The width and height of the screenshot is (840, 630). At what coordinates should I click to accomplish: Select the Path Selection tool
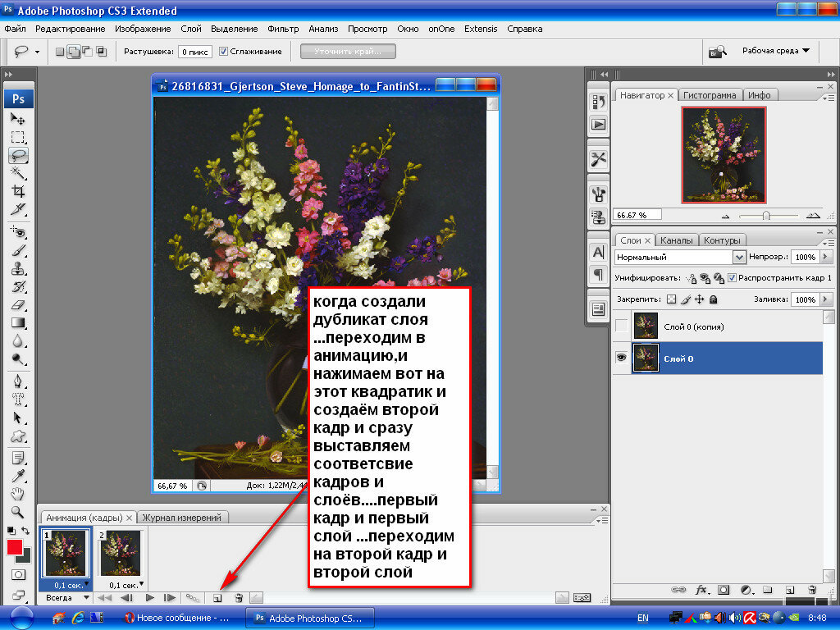pyautogui.click(x=18, y=418)
